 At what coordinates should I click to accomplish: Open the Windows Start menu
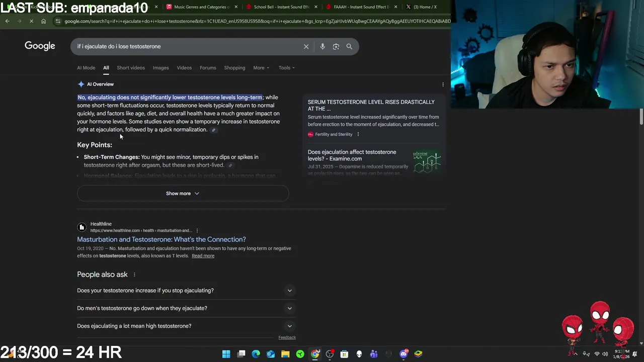(226, 354)
